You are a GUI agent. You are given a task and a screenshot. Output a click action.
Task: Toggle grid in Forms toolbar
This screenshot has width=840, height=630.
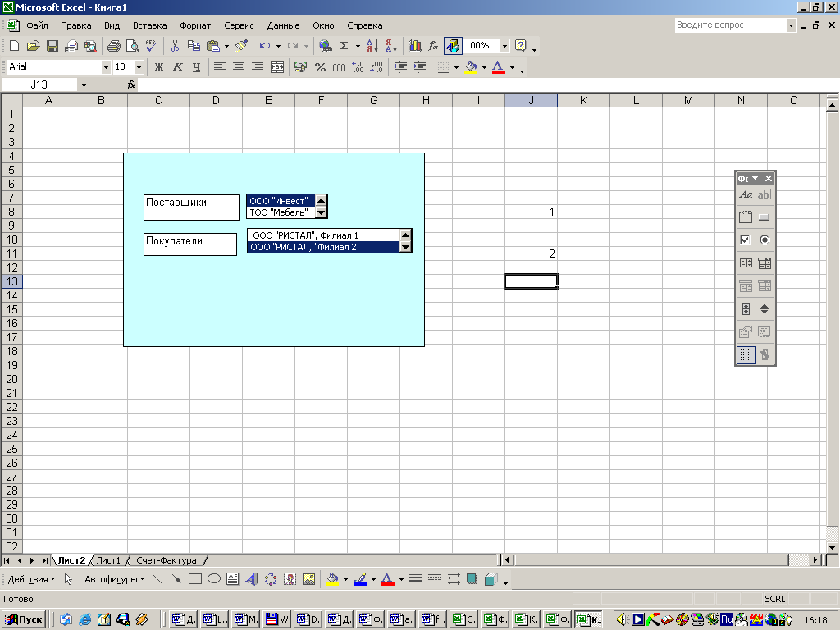click(746, 354)
